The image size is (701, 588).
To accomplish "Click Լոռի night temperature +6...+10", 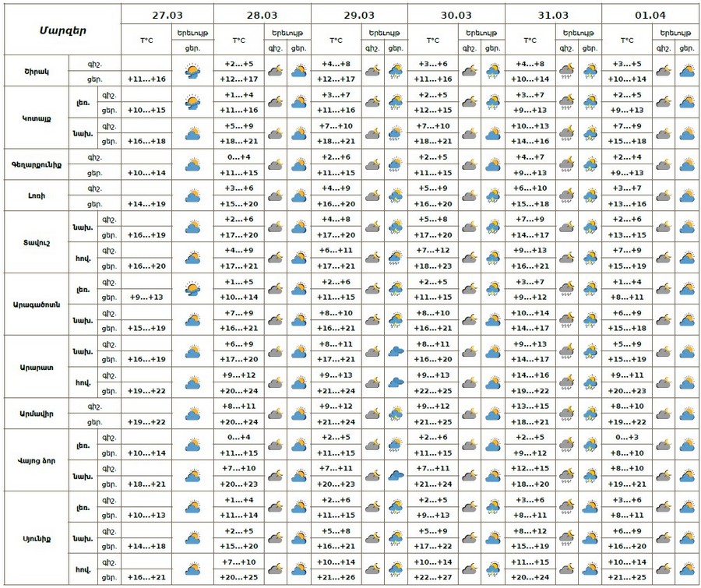I will click(530, 188).
